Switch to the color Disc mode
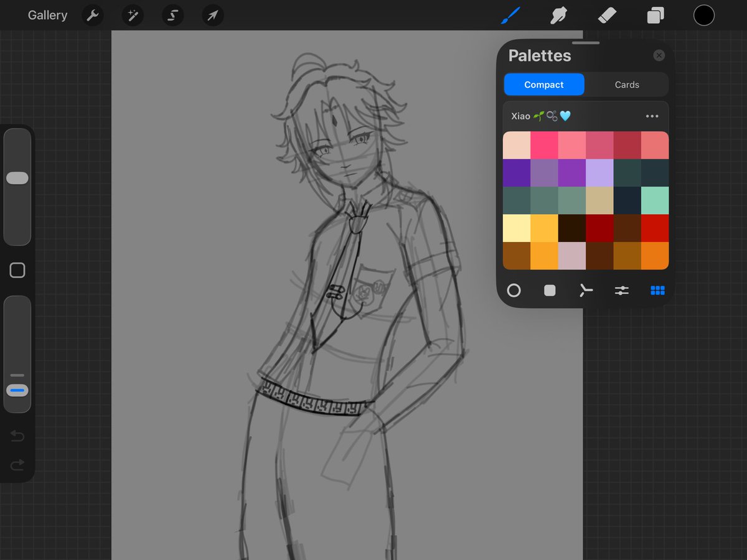 pos(514,290)
